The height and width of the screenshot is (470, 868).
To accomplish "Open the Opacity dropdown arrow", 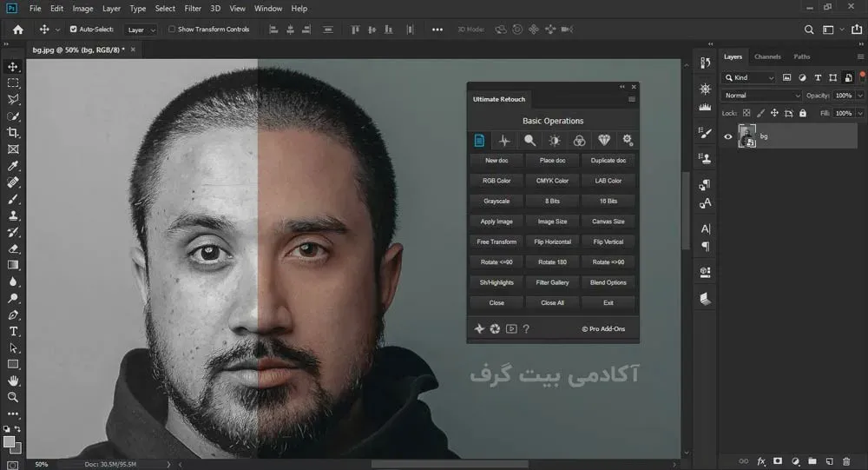I will [860, 96].
